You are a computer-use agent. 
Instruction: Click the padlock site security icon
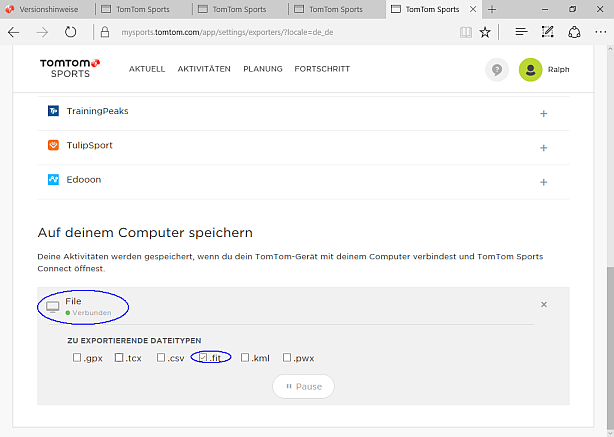pyautogui.click(x=105, y=32)
